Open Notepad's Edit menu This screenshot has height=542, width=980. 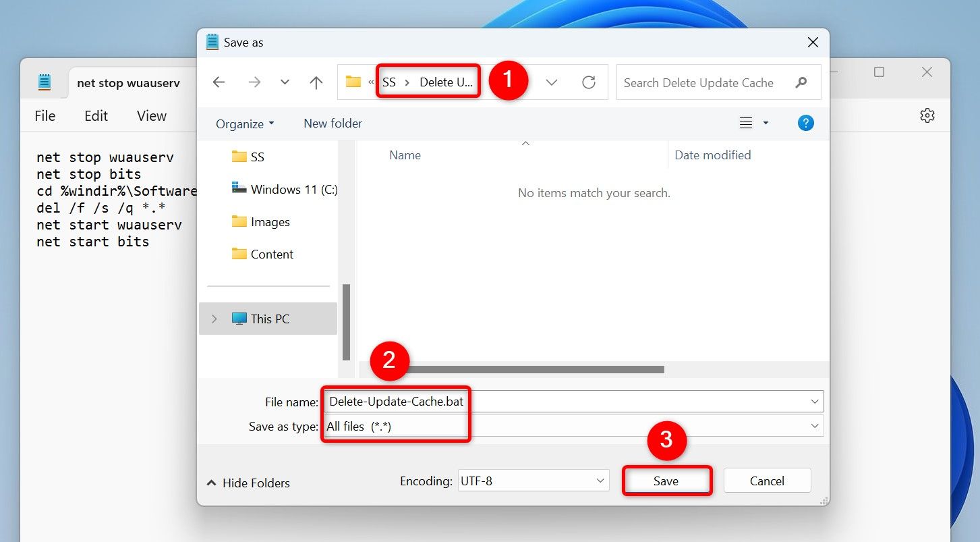[x=95, y=115]
